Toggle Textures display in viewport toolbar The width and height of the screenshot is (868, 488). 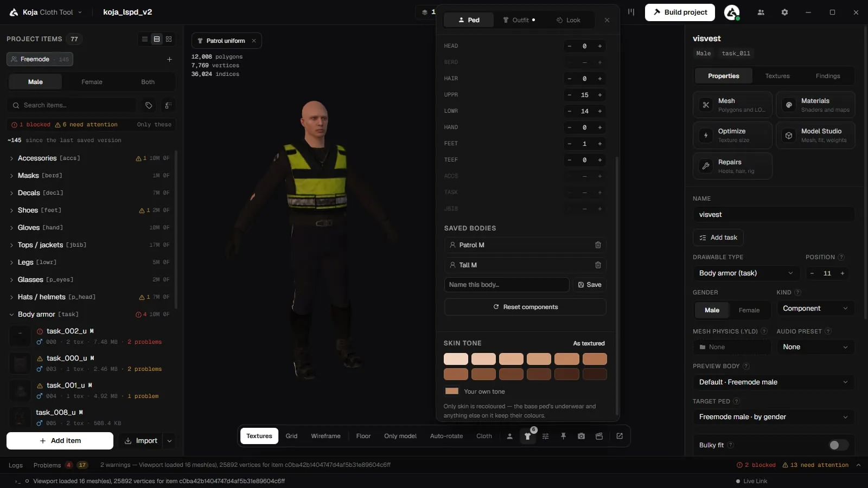pos(259,436)
